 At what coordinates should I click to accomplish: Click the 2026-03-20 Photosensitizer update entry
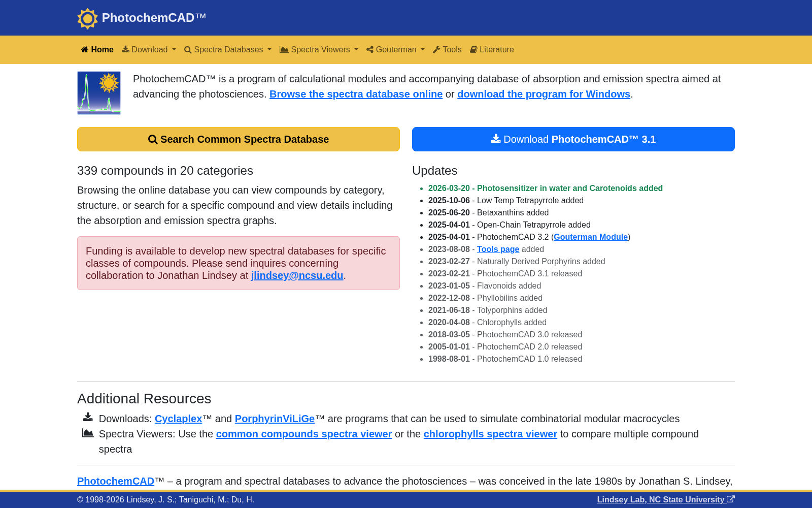[x=546, y=188]
